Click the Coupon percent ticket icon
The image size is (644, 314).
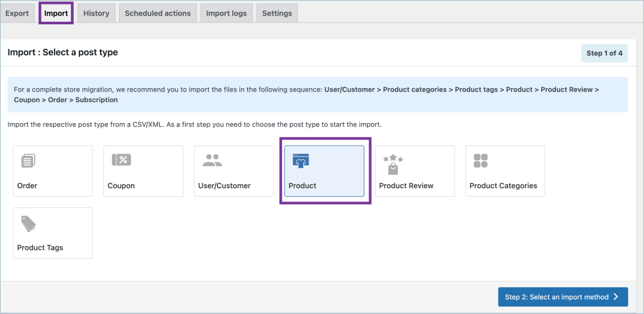[x=121, y=160]
